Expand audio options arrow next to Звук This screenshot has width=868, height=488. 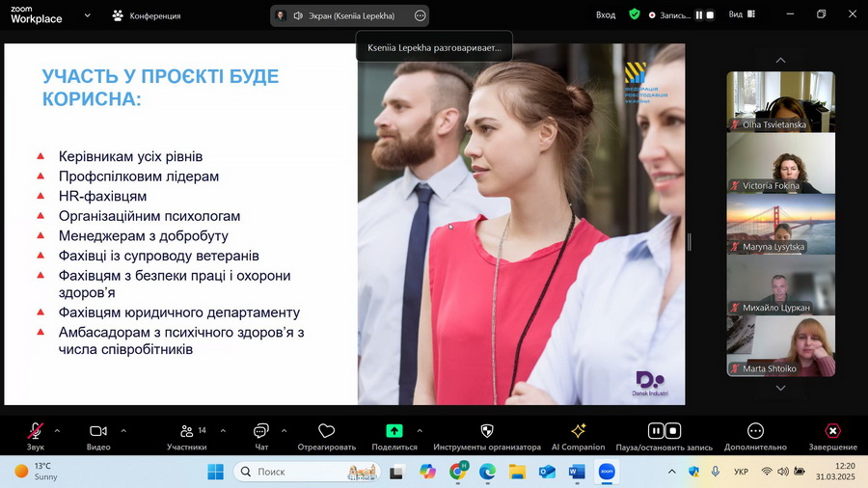click(x=57, y=430)
